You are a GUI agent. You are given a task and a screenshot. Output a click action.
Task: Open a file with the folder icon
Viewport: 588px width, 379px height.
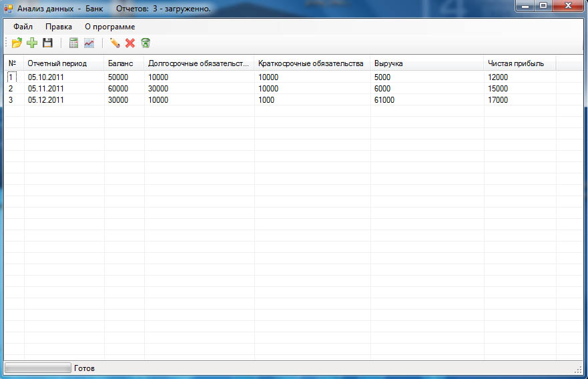17,43
